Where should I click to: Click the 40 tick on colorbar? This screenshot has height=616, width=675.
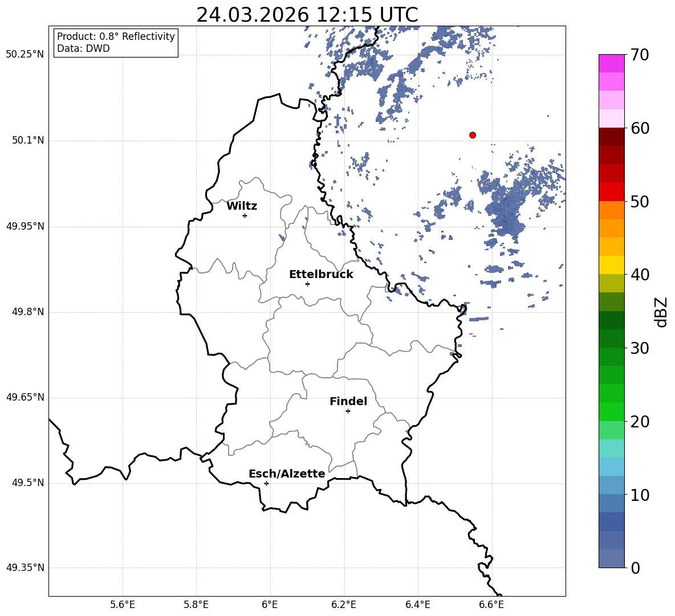click(639, 275)
